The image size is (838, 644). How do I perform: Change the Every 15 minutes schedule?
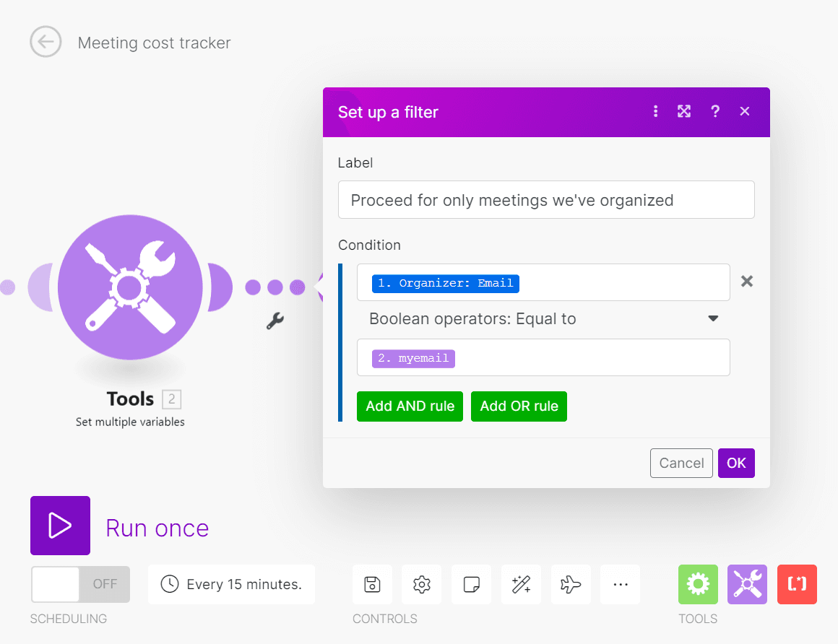tap(231, 584)
